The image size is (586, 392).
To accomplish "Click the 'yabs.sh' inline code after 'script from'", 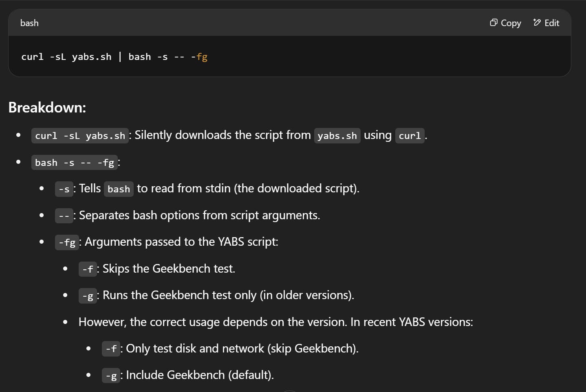I will (x=337, y=136).
